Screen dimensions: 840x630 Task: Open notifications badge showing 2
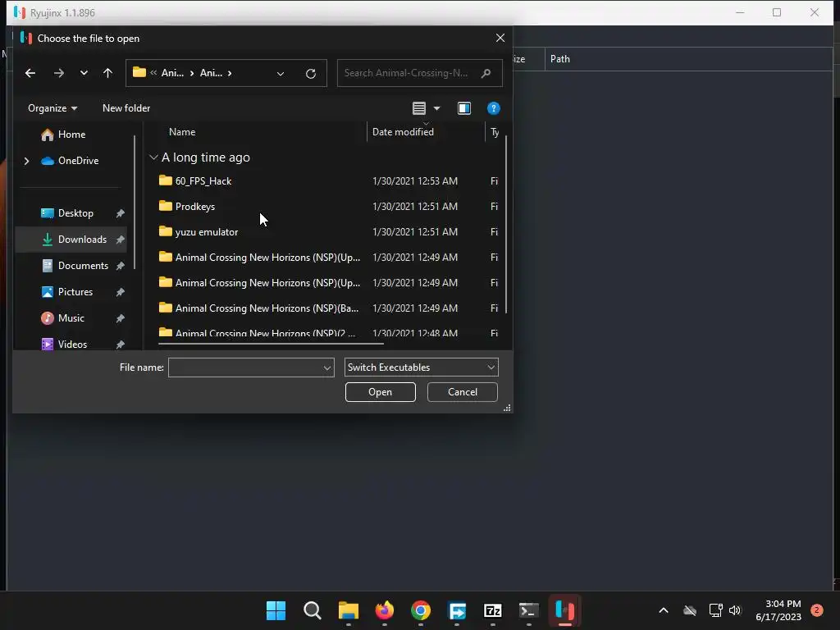[x=817, y=609]
